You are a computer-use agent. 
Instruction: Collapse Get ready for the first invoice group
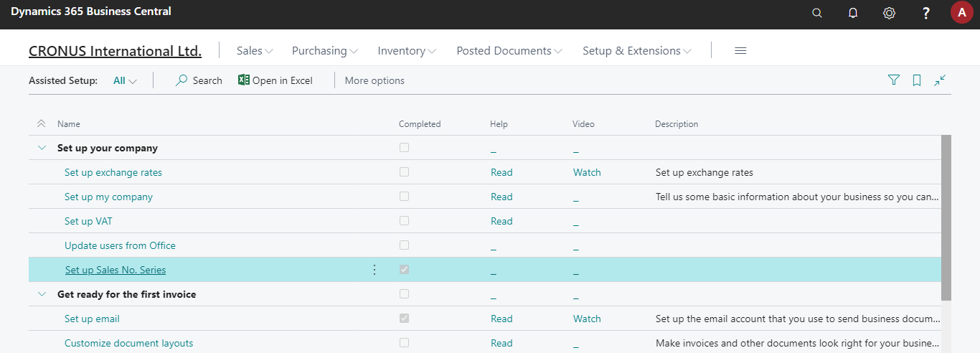41,294
